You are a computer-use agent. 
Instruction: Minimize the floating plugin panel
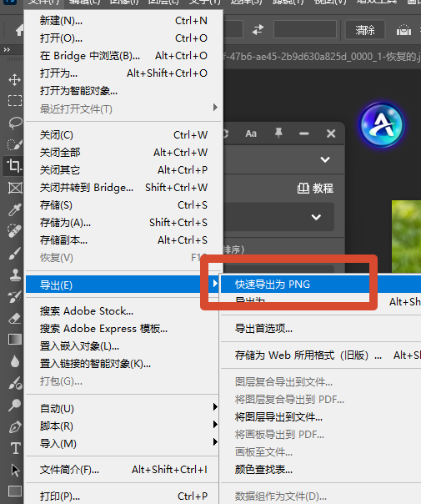[303, 134]
